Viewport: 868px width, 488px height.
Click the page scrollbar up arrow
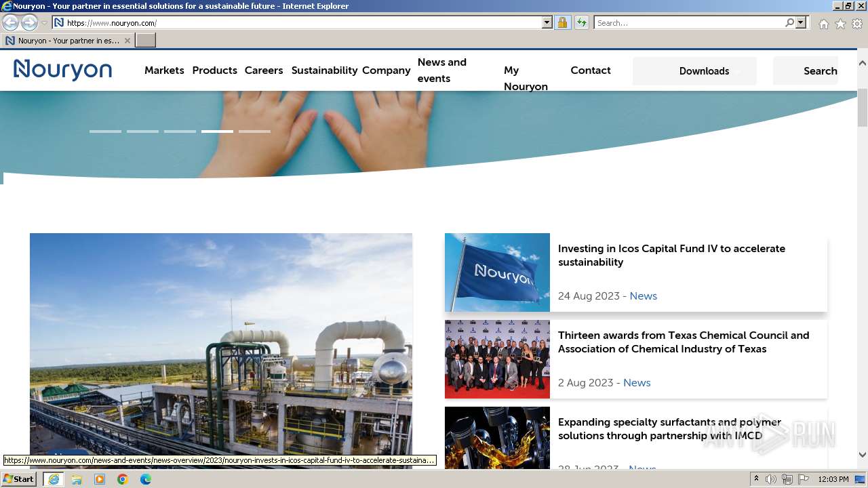coord(863,63)
